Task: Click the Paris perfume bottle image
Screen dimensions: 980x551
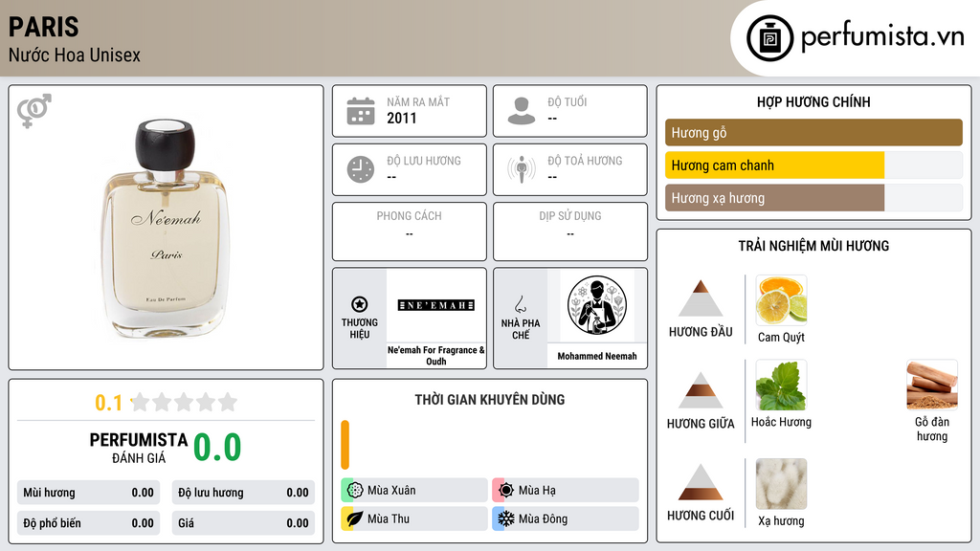Action: click(166, 230)
